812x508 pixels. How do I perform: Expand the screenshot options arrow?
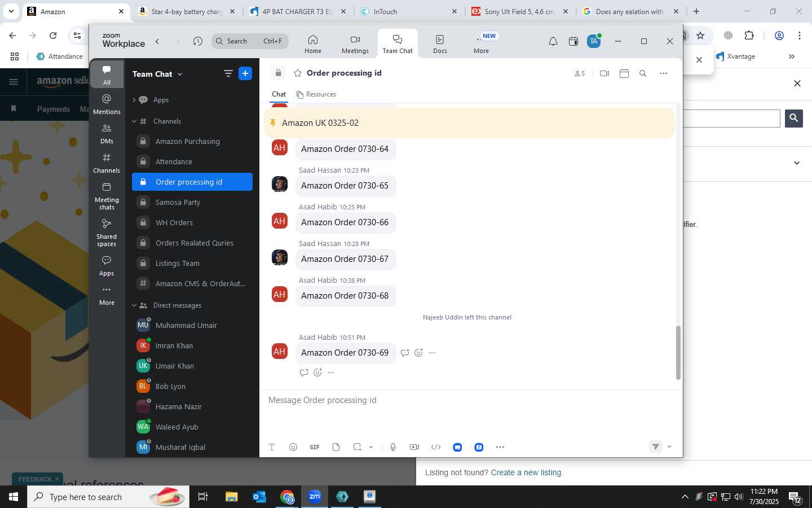click(x=371, y=447)
